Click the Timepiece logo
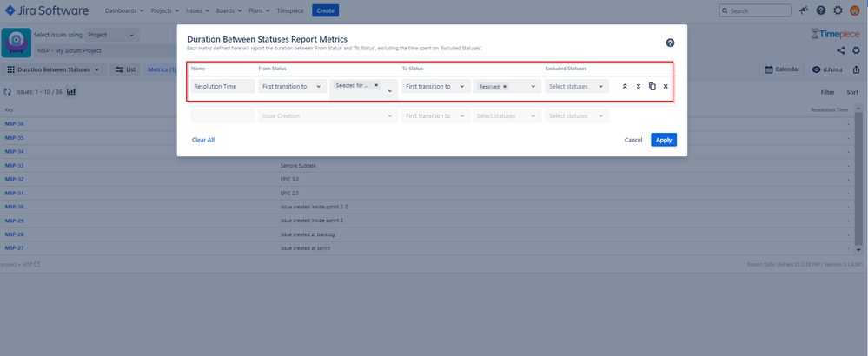This screenshot has width=868, height=356. pyautogui.click(x=836, y=34)
